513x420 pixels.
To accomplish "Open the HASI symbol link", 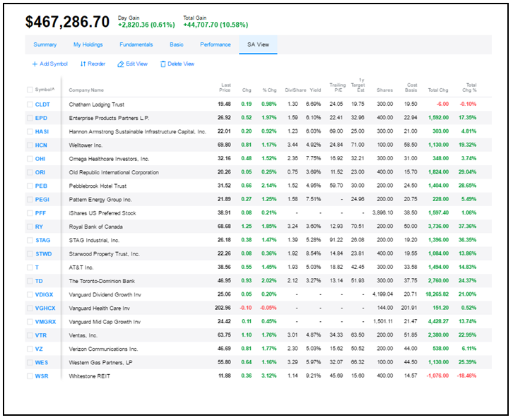I will point(42,132).
